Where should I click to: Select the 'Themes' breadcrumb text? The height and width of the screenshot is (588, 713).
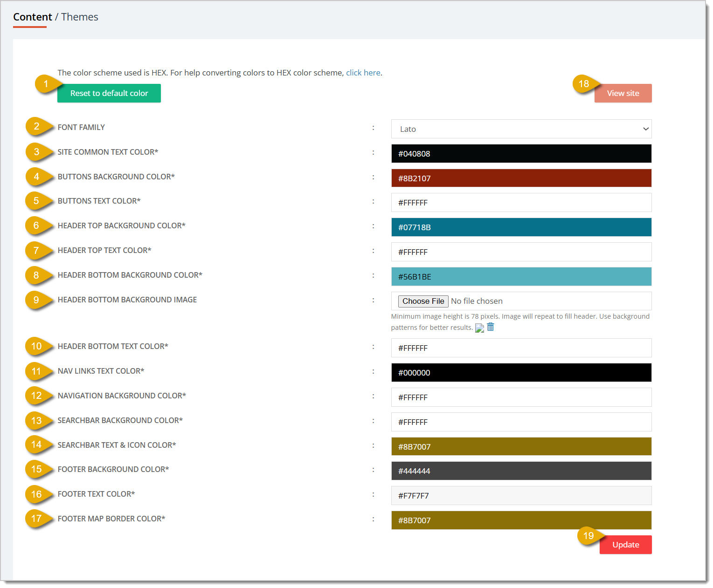click(80, 17)
